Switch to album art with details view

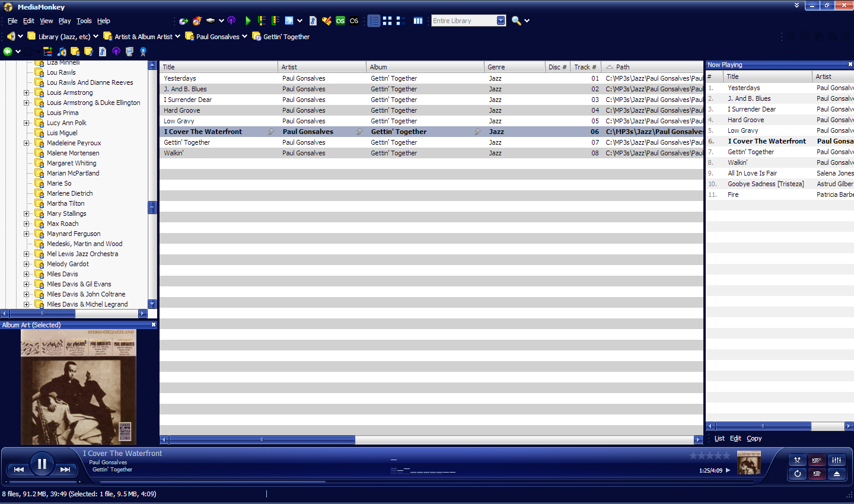[400, 21]
